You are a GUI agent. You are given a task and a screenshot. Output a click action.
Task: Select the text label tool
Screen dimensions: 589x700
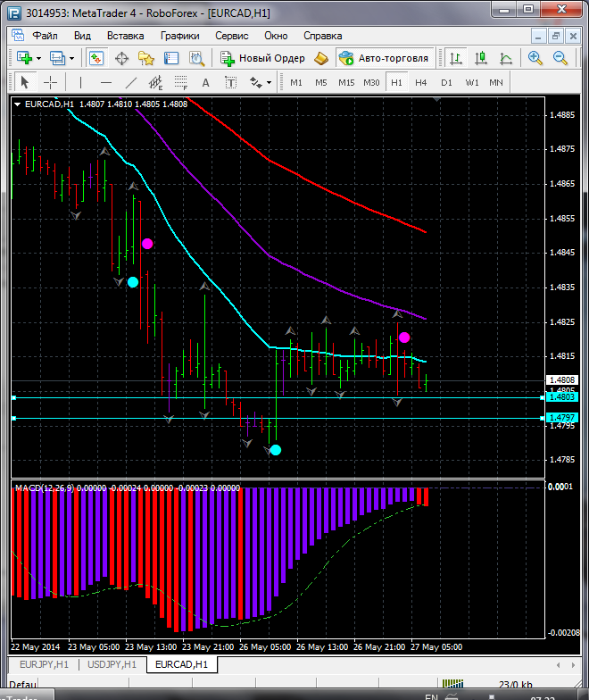click(x=230, y=82)
